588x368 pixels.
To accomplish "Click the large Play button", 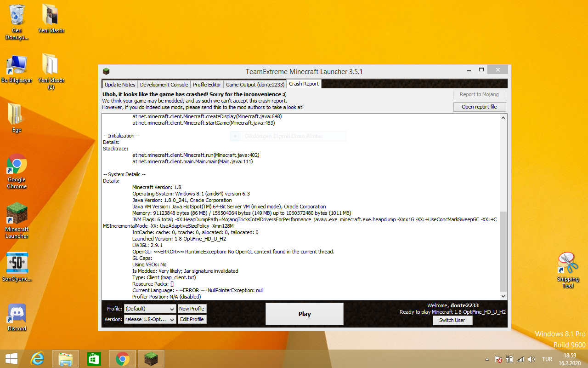I will tap(305, 314).
